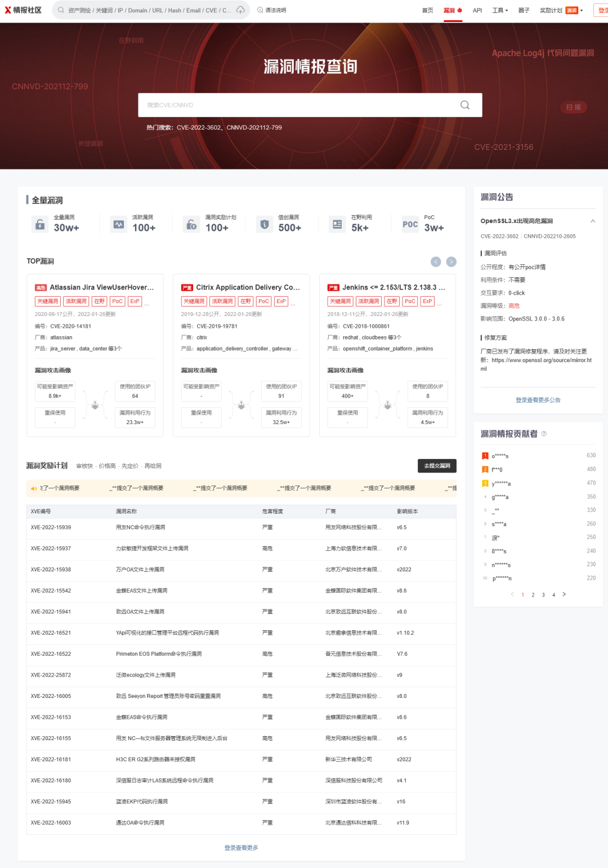Click the 漏洞奖励计划 lock-coin icon

pos(191,224)
